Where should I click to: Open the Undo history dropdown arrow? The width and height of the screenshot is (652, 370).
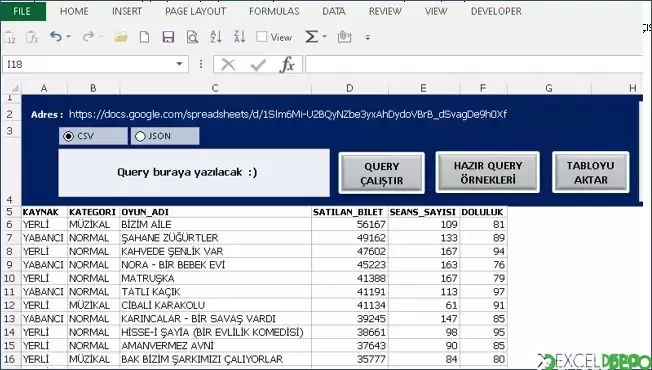(x=69, y=37)
